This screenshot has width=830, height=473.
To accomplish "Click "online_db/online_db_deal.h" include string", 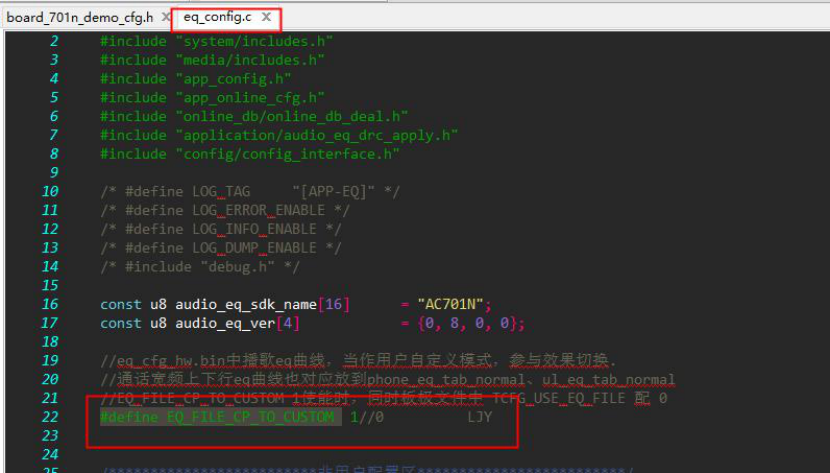I will tap(292, 116).
